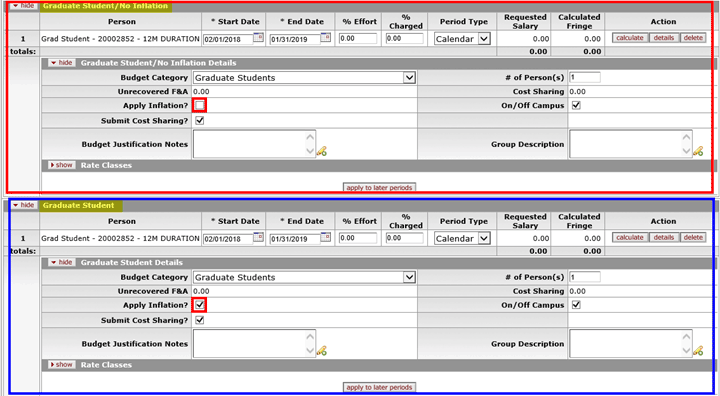
Task: Focus End Date field in No Inflation row
Action: [x=295, y=39]
